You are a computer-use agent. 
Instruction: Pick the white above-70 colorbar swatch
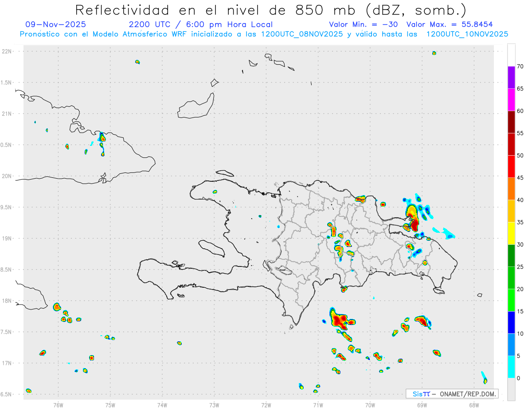[x=511, y=55]
